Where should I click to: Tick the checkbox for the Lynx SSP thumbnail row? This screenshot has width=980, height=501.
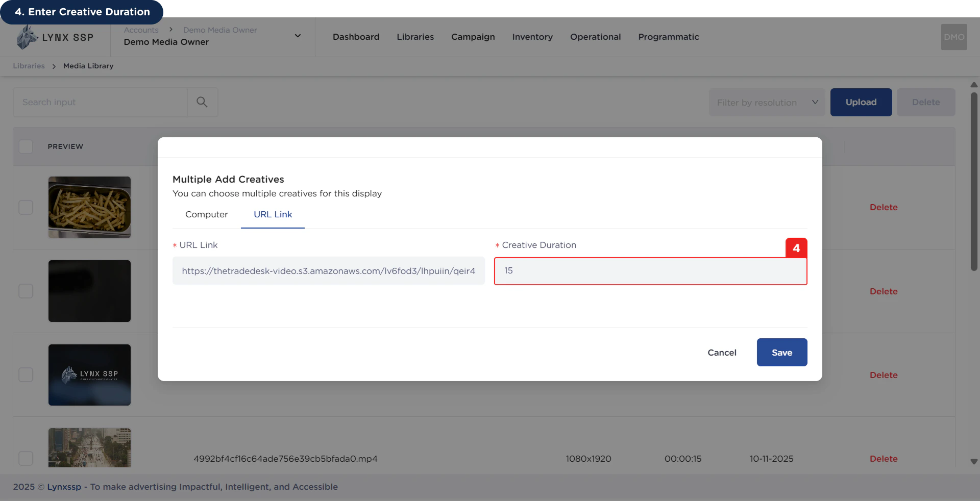(26, 374)
